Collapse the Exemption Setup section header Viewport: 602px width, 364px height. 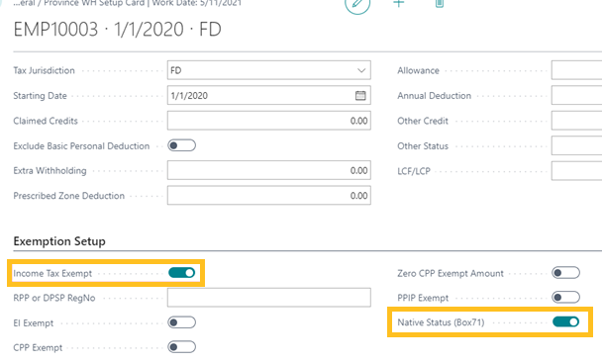pyautogui.click(x=59, y=241)
